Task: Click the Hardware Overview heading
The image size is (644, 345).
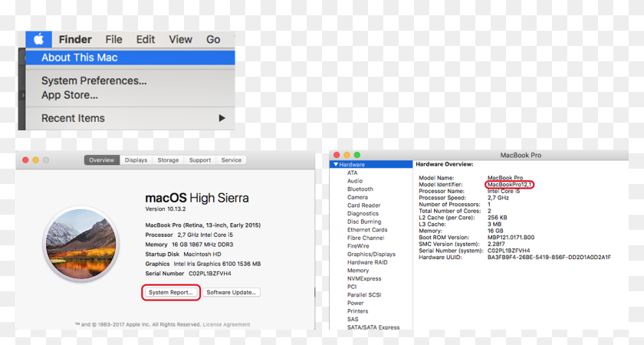Action: [445, 164]
